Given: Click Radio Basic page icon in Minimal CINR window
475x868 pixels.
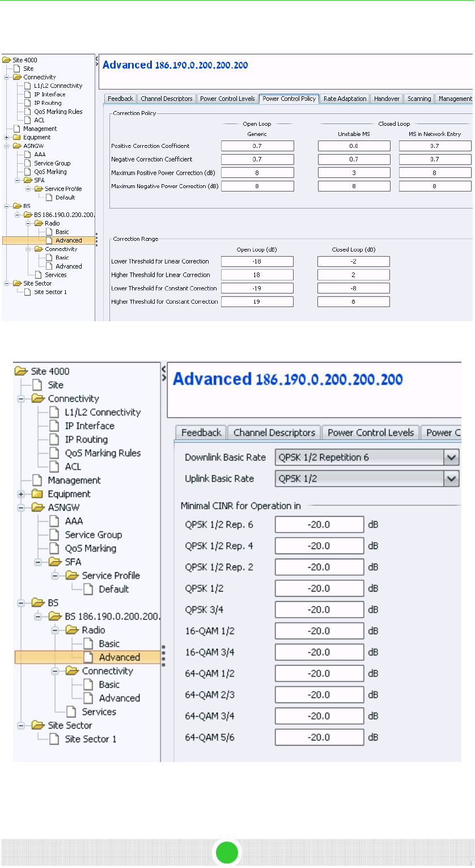Looking at the screenshot, I should (88, 644).
